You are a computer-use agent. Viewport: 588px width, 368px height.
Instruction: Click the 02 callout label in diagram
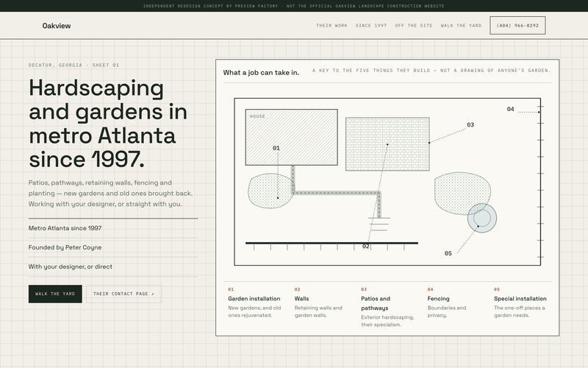(x=365, y=247)
